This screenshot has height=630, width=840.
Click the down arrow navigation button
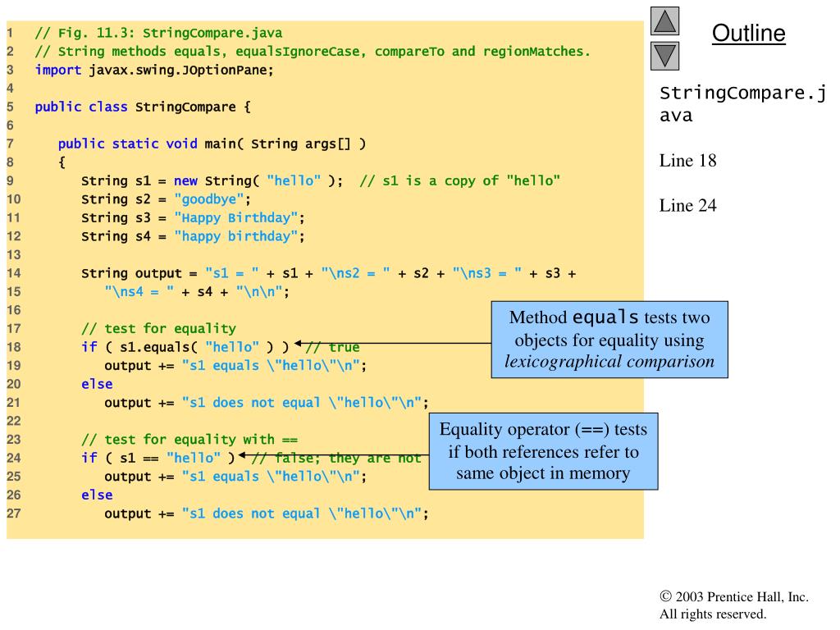click(664, 57)
